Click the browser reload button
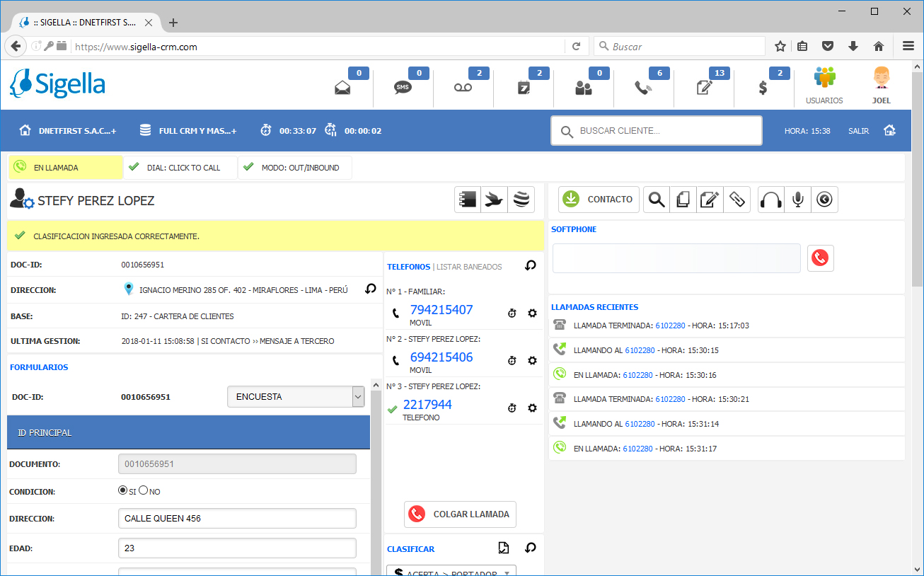924x576 pixels. coord(576,47)
